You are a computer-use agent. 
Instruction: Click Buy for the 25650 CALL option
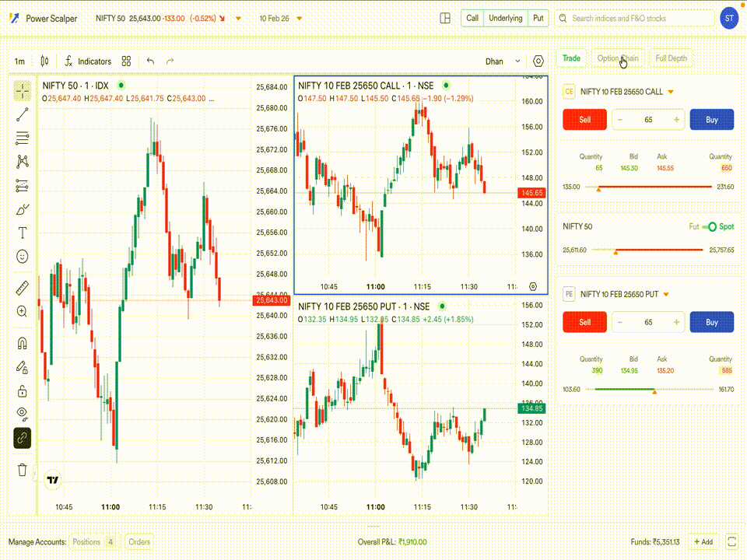coord(711,120)
